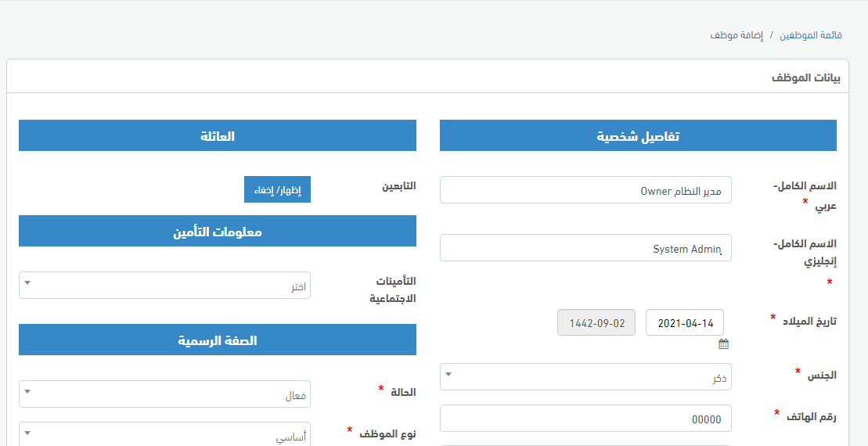Click the phone number field 00000
868x446 pixels.
(x=585, y=419)
